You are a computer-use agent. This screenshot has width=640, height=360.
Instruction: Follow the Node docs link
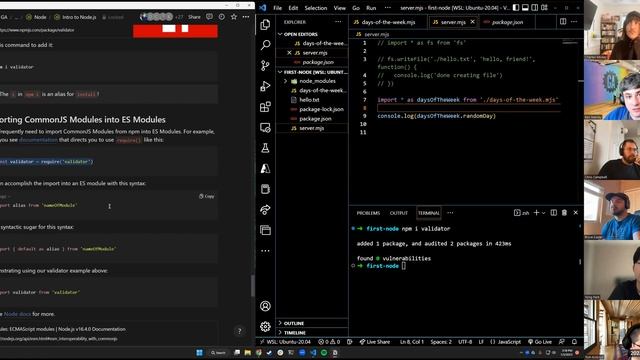(17, 314)
